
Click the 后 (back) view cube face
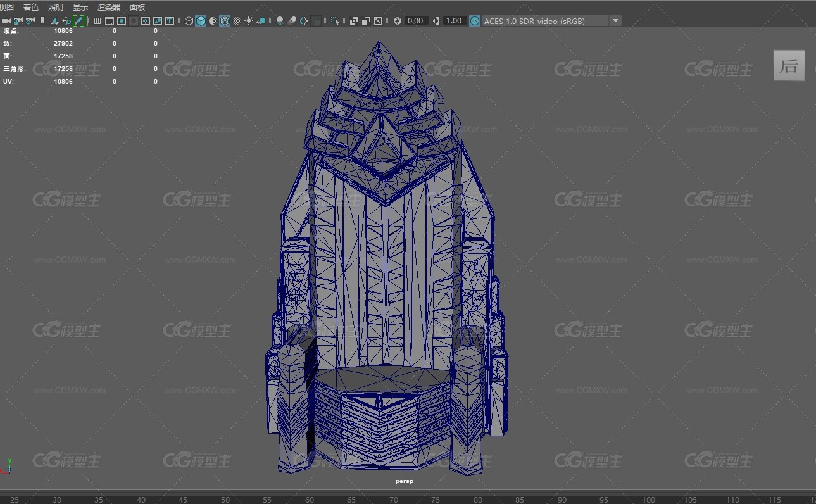click(x=789, y=66)
